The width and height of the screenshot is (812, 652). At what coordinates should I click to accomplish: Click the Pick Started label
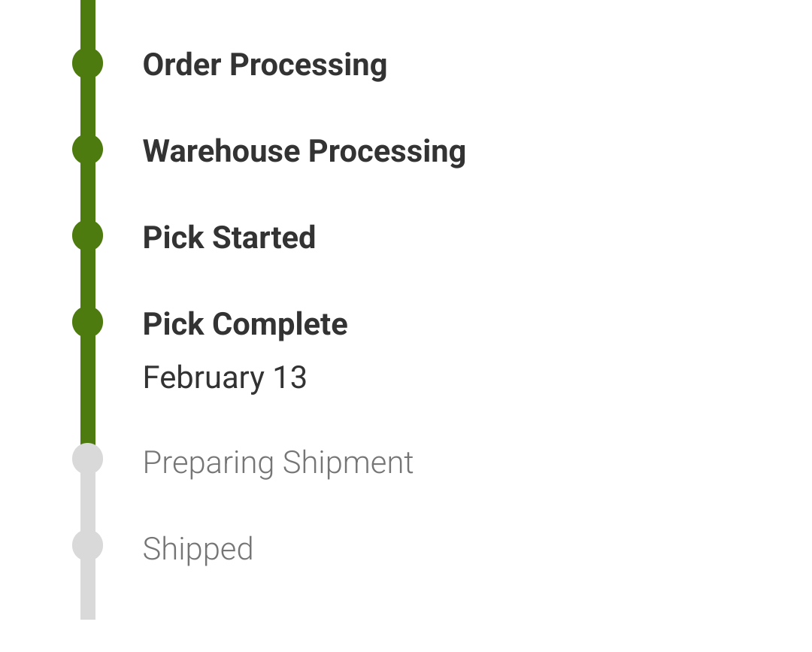(x=229, y=238)
